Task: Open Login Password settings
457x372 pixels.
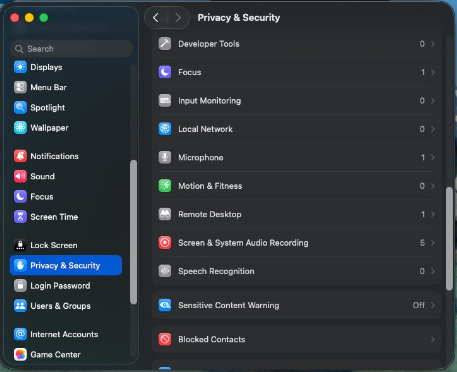Action: [66, 286]
